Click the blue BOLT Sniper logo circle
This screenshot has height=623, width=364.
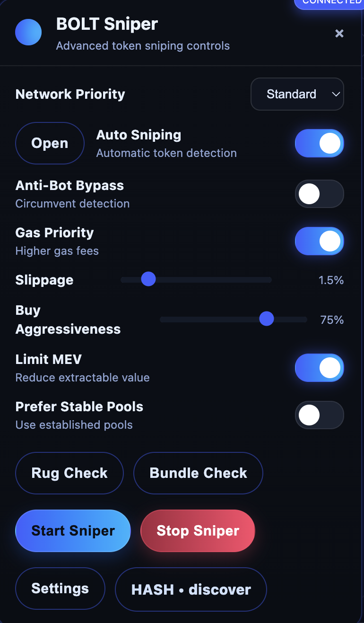click(x=28, y=32)
